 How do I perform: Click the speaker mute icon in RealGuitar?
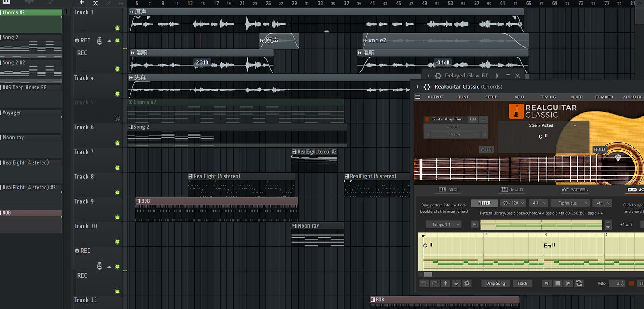[x=547, y=283]
